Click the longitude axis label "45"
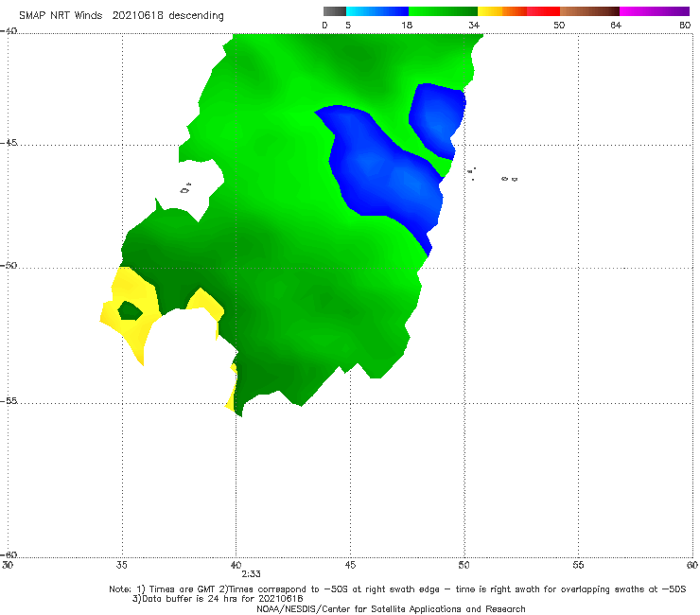The image size is (700, 615). pos(350,565)
